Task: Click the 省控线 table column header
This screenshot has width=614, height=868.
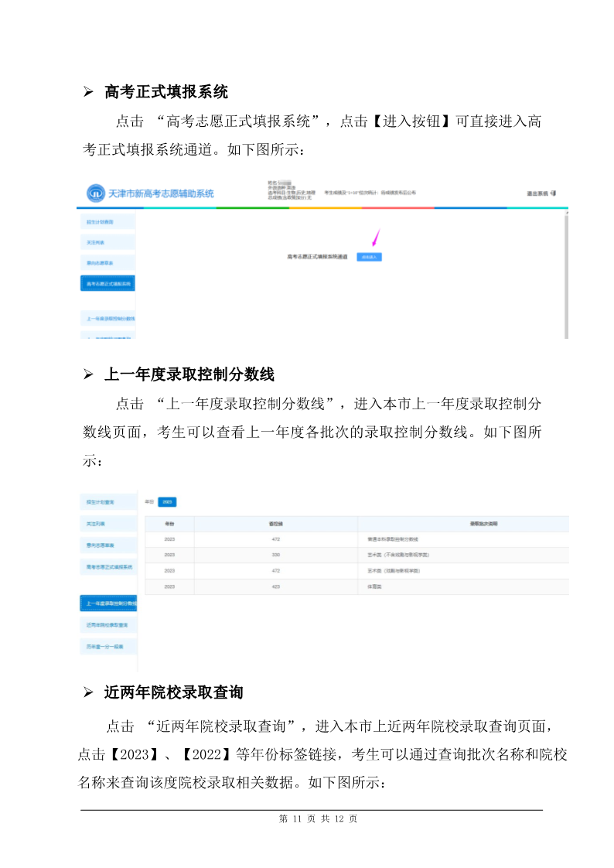Action: (x=275, y=524)
